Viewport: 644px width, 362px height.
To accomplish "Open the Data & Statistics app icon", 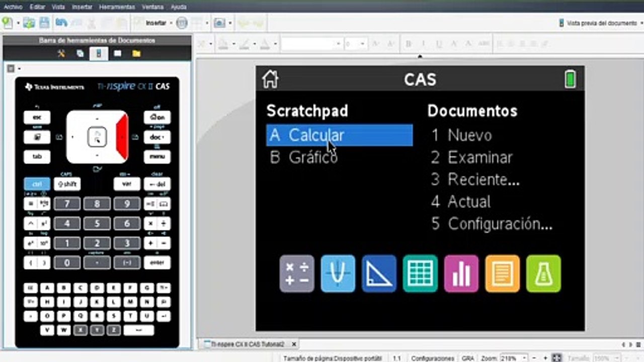I will (x=461, y=274).
